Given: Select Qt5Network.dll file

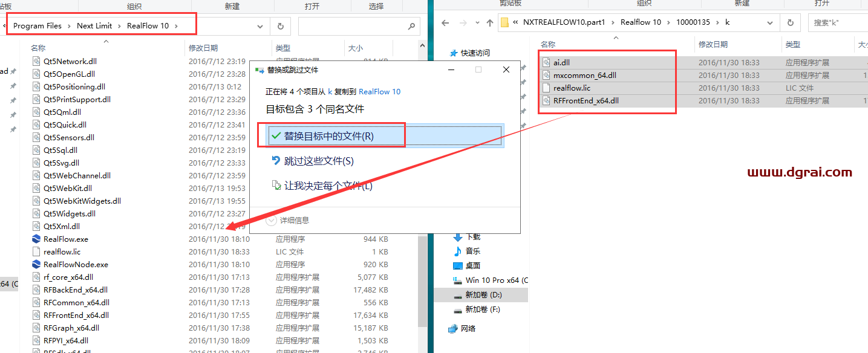Looking at the screenshot, I should click(x=70, y=61).
